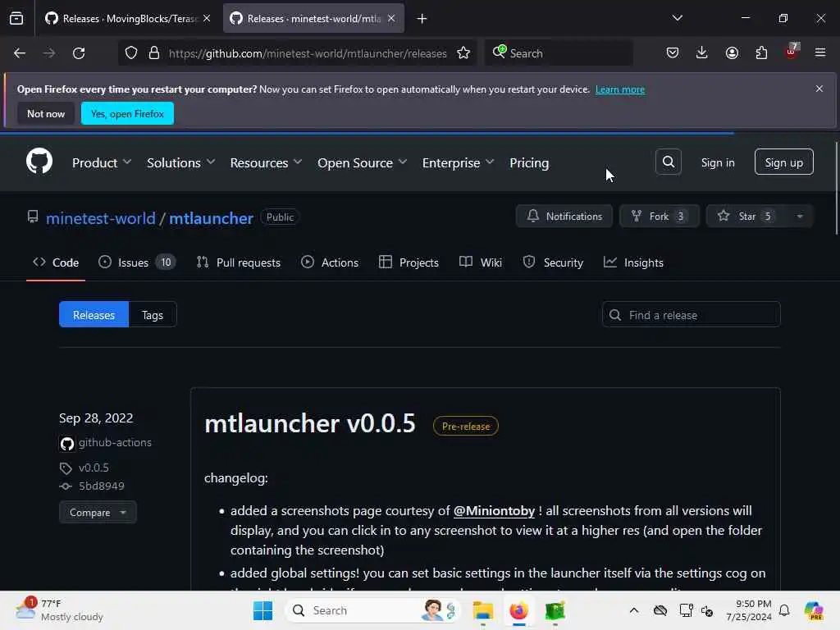Open the Security tab
The height and width of the screenshot is (630, 840).
tap(553, 262)
